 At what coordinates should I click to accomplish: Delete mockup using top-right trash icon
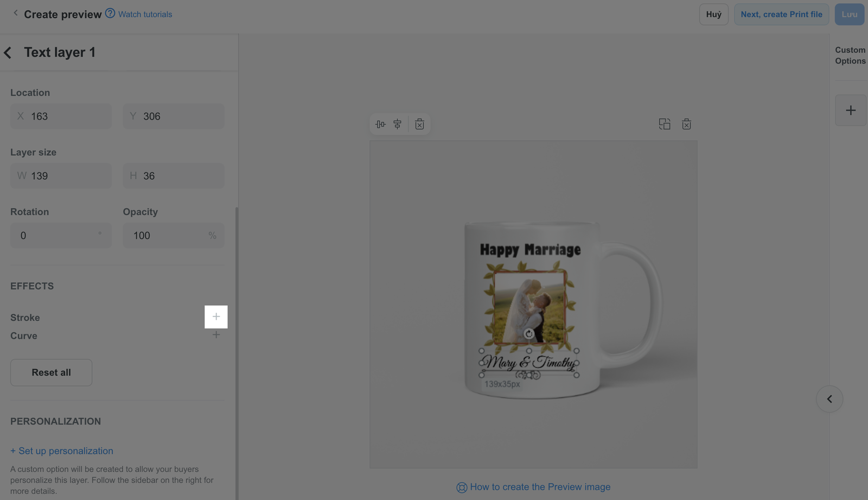(686, 124)
